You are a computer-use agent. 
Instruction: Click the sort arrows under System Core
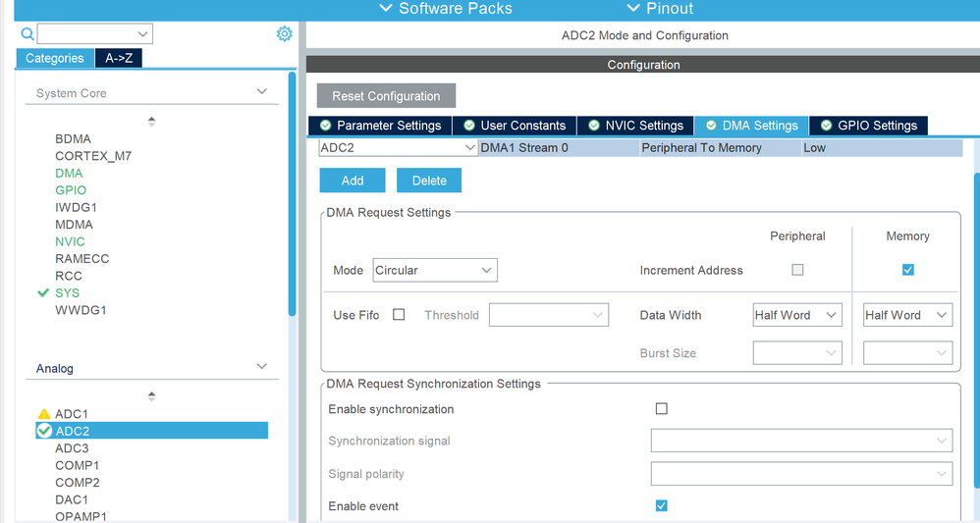point(151,122)
